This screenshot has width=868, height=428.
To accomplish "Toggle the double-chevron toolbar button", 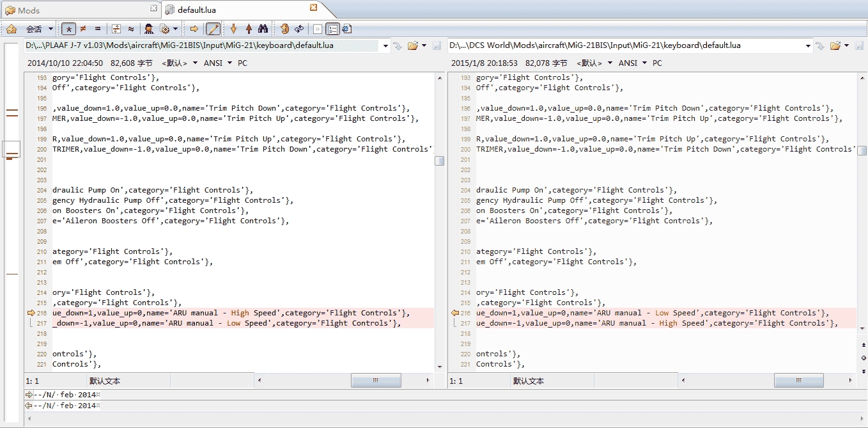I will point(317,29).
